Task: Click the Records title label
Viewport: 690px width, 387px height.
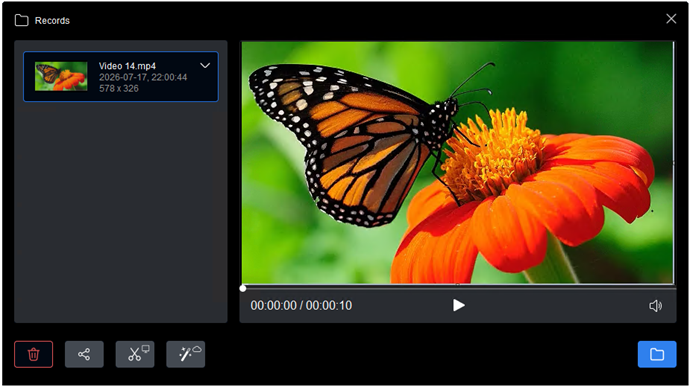Action: pos(52,21)
